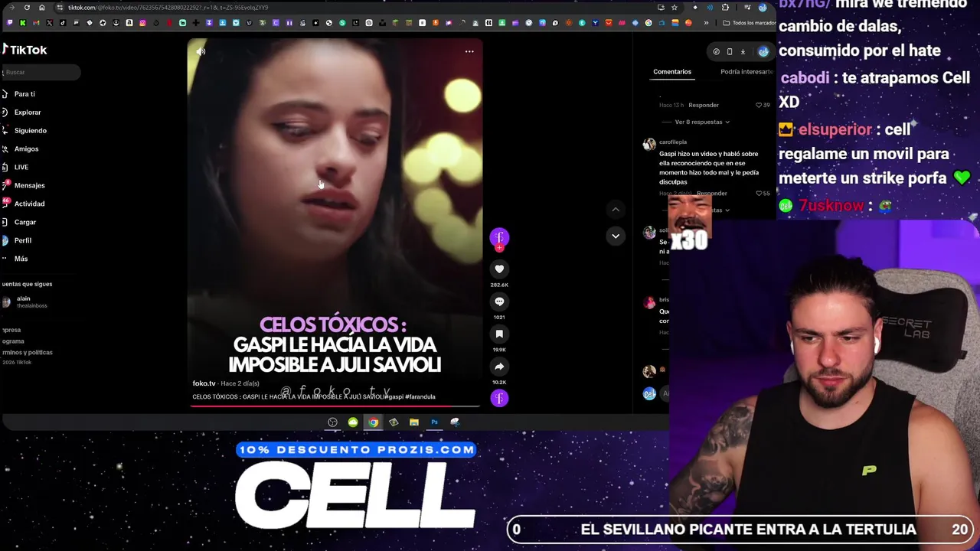Like the video with the heart icon
The image size is (980, 551).
499,269
